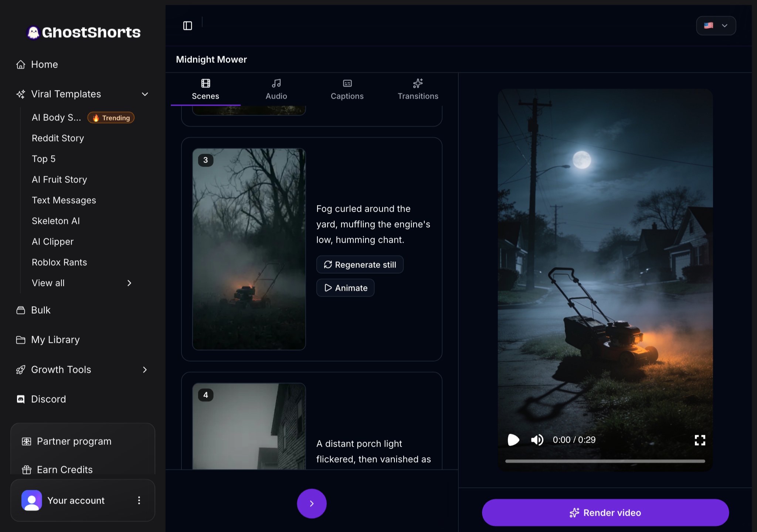The height and width of the screenshot is (532, 757).
Task: Enter fullscreen video preview
Action: (700, 440)
